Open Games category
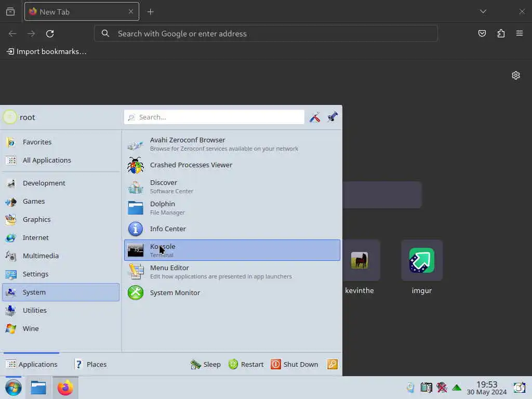This screenshot has width=532, height=399. point(61,202)
